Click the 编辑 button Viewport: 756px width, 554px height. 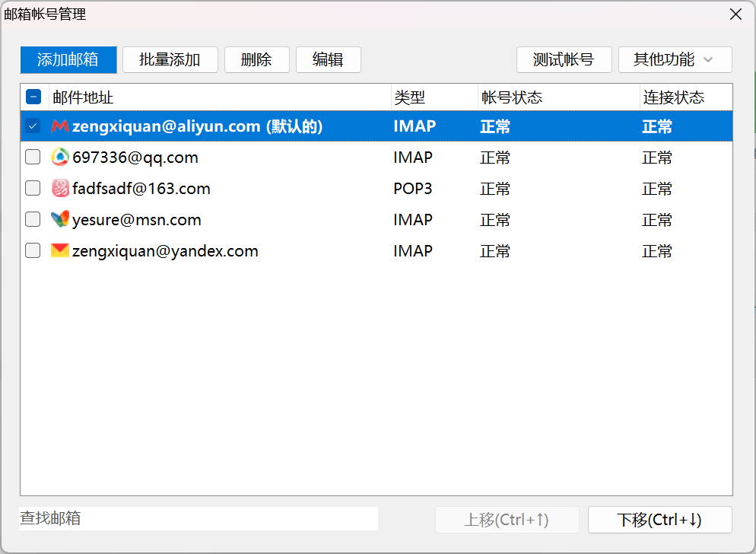click(x=329, y=60)
